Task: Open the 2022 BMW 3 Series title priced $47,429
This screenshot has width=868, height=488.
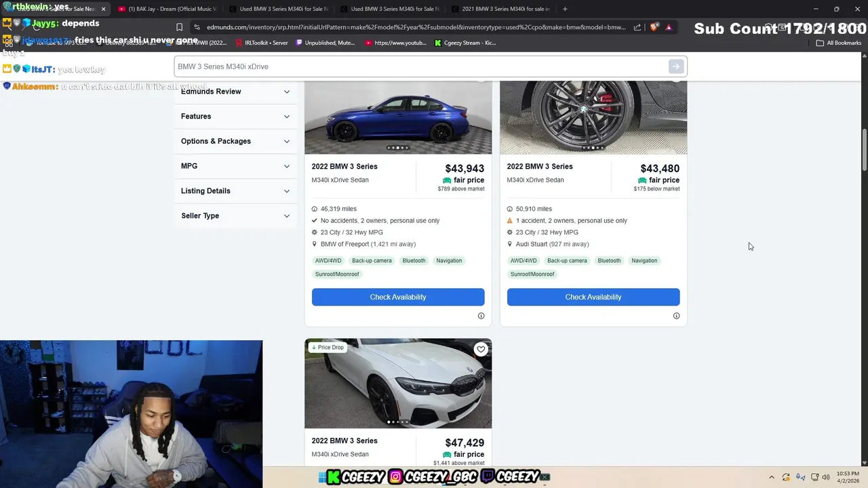Action: 344,441
